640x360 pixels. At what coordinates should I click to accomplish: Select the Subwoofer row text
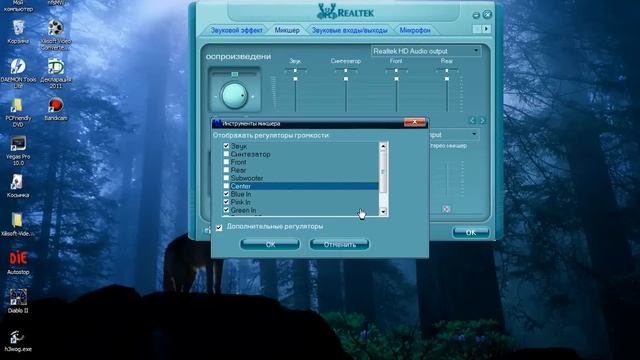click(247, 178)
